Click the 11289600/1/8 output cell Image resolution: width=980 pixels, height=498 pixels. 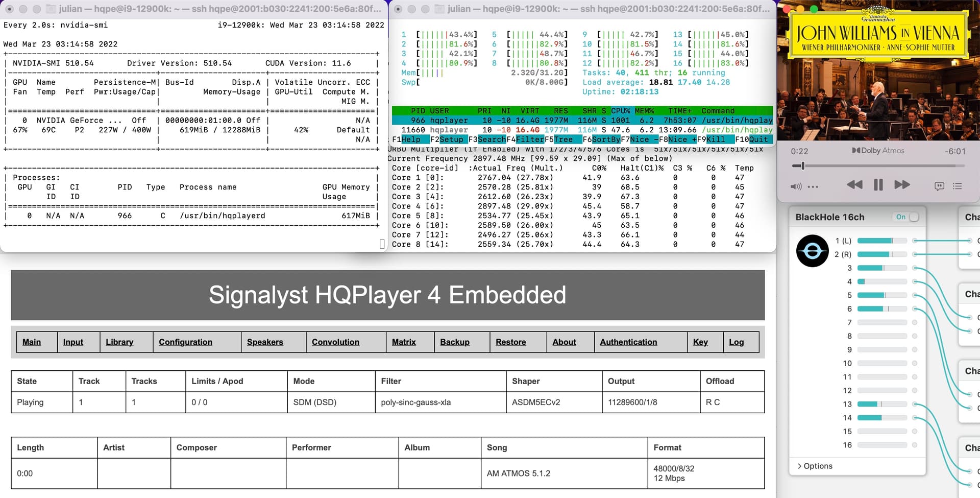tap(651, 402)
